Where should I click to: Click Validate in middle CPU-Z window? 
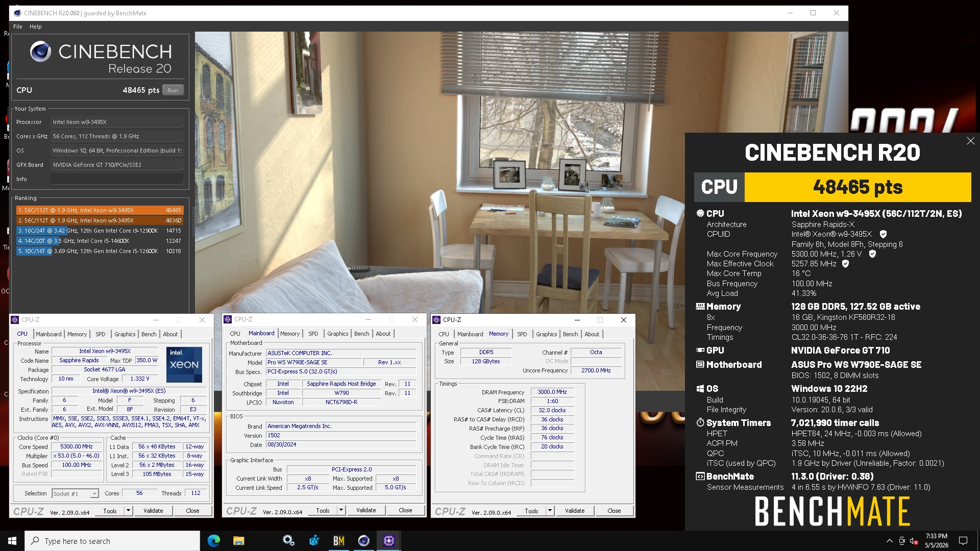tap(366, 510)
